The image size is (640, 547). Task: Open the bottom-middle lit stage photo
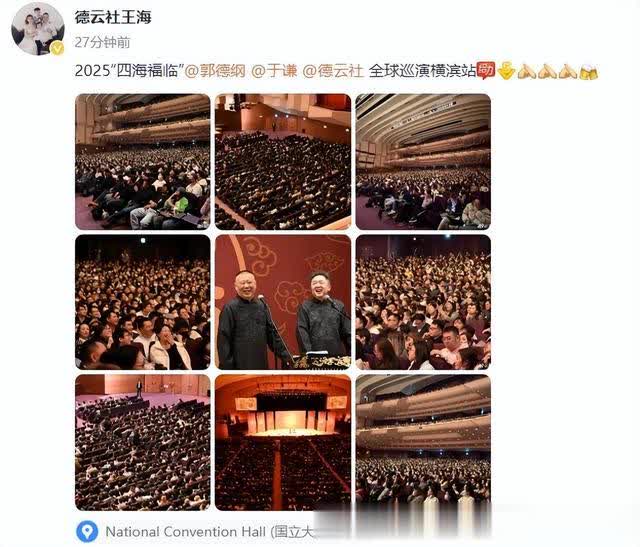click(283, 442)
